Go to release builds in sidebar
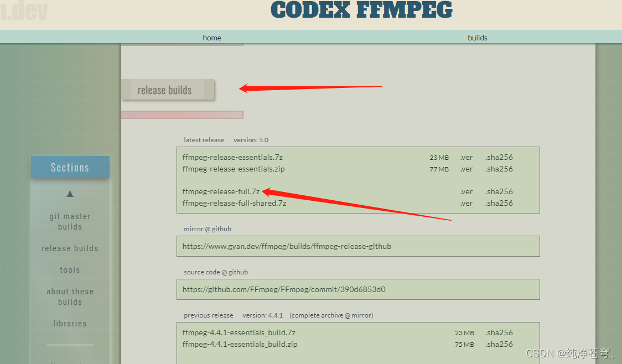 (70, 248)
